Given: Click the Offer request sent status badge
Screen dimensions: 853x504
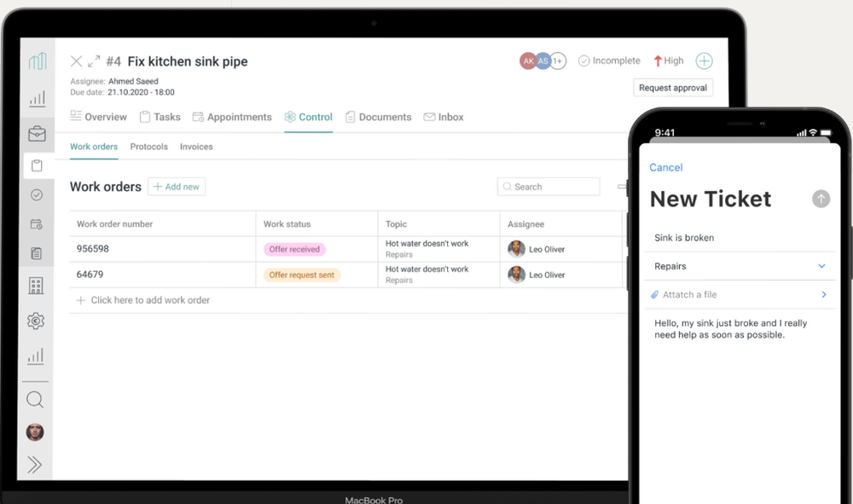Looking at the screenshot, I should pos(302,275).
